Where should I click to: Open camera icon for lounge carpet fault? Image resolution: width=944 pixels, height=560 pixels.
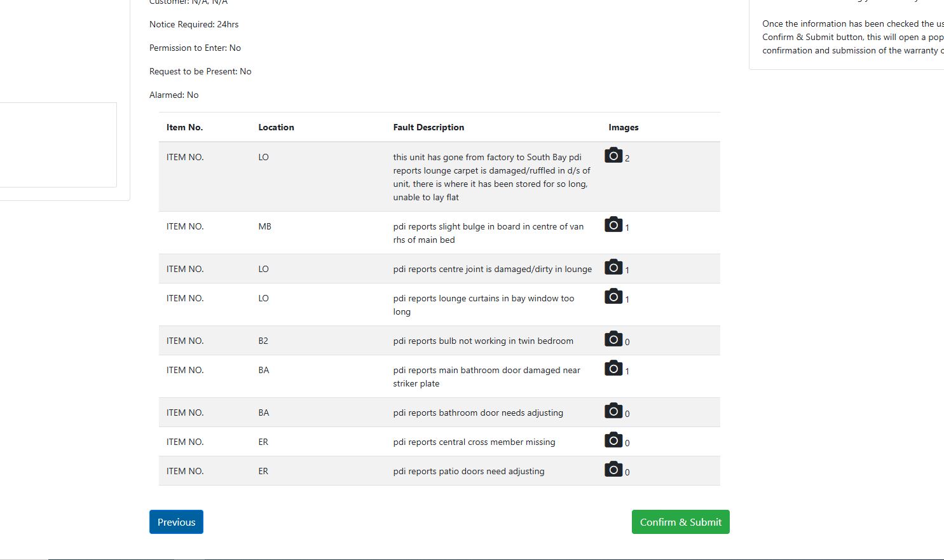coord(613,156)
